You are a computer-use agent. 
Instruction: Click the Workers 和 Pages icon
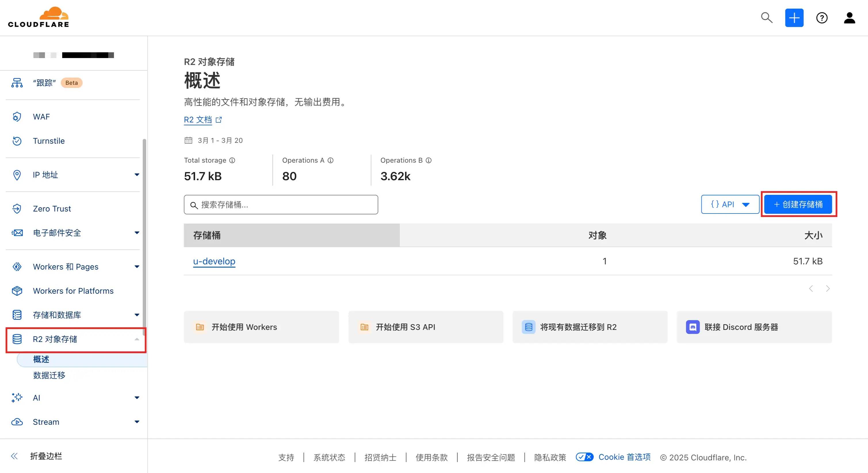(x=17, y=267)
